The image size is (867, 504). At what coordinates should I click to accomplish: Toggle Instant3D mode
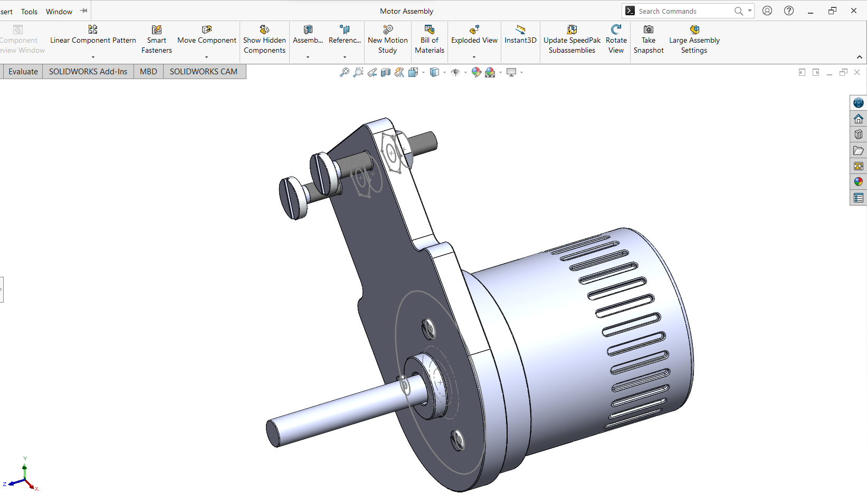520,34
